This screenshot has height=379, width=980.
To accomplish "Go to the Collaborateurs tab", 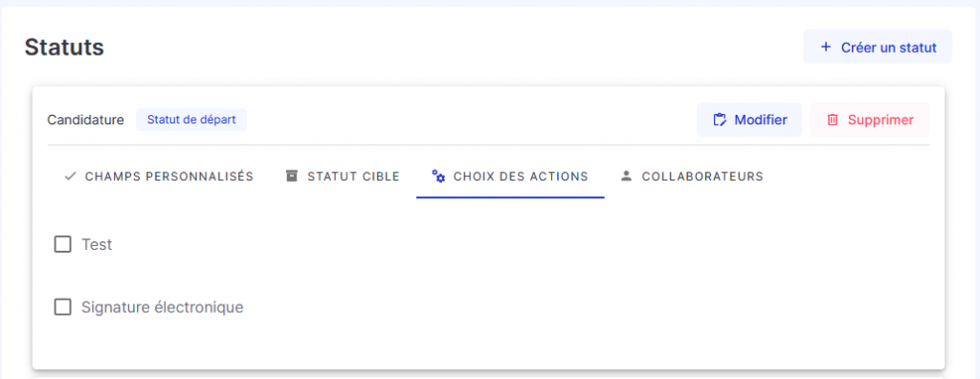I will [692, 176].
